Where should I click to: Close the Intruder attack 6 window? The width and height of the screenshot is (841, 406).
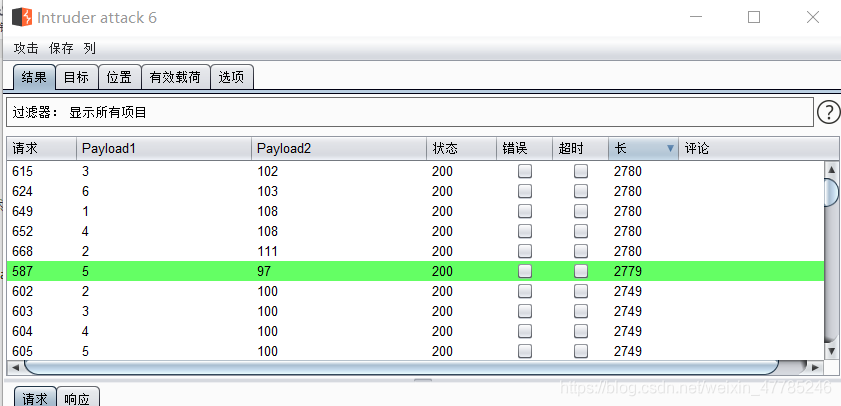tap(813, 17)
